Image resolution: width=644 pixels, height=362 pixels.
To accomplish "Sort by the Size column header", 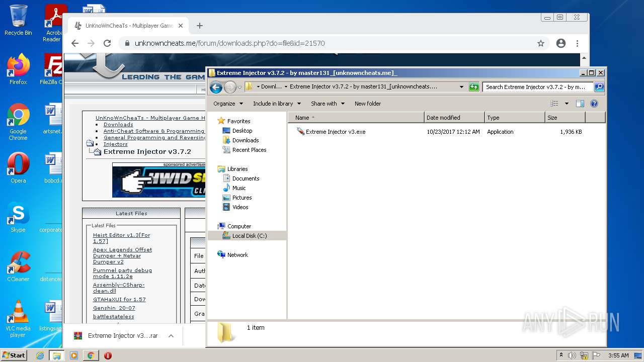I will coord(565,118).
